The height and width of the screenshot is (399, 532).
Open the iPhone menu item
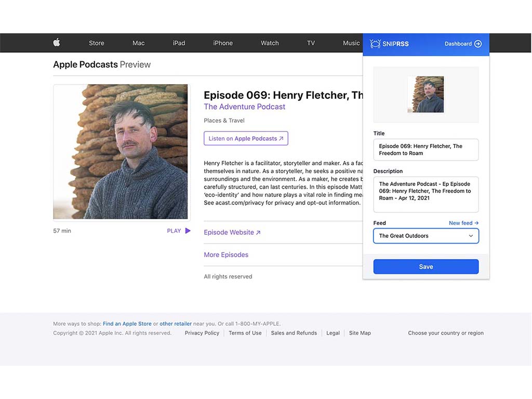223,43
